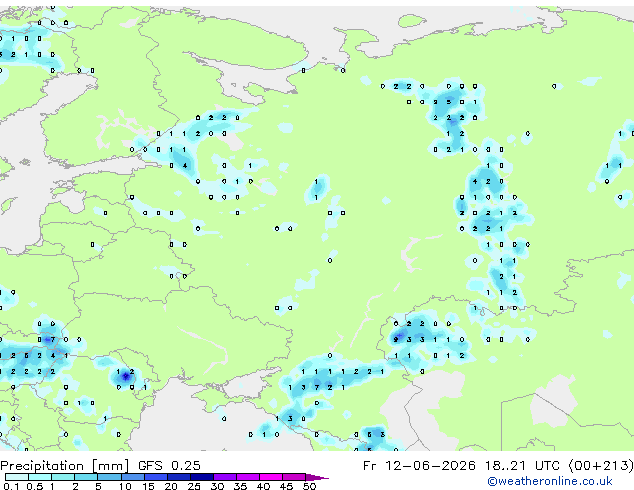This screenshot has height=490, width=634.
Task: Select the 10–15 mm blue legend swatch
Action: pyautogui.click(x=133, y=477)
